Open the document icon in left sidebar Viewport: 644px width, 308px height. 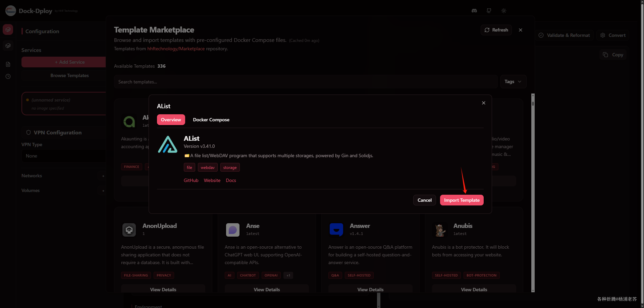coord(8,64)
